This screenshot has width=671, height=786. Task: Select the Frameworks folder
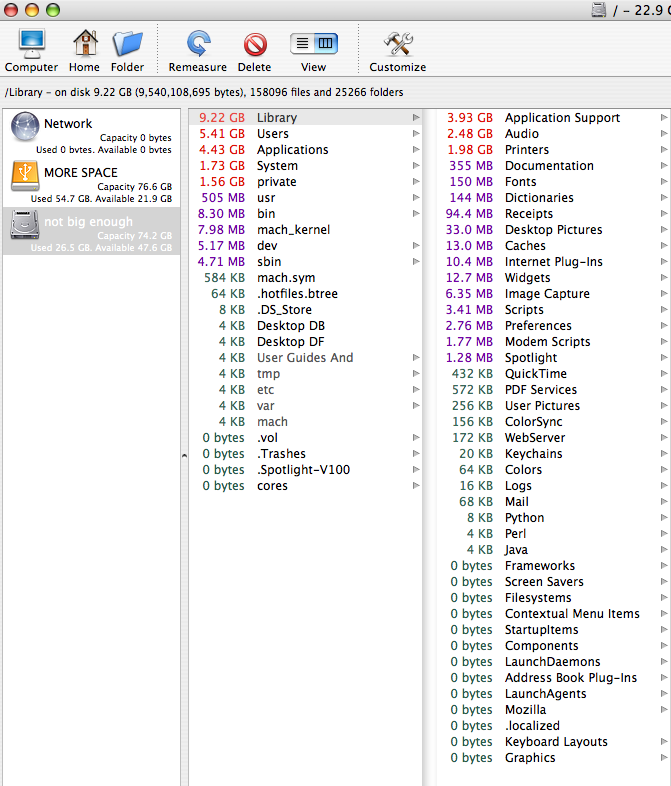pos(554,566)
